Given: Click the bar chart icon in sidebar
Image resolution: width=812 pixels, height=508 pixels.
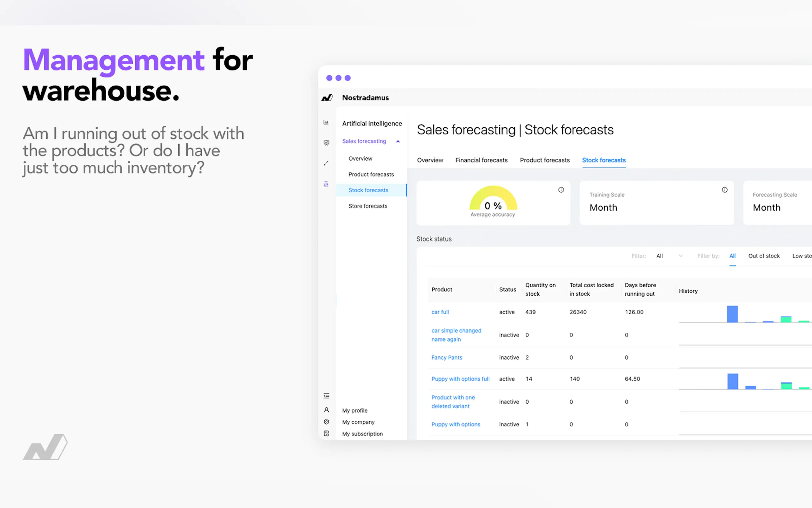Looking at the screenshot, I should (x=326, y=122).
